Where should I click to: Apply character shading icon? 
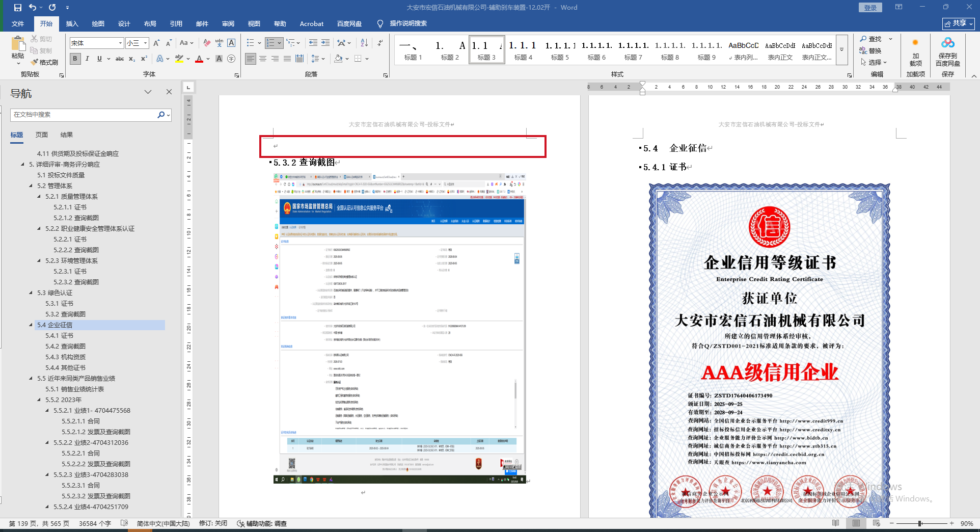[219, 59]
